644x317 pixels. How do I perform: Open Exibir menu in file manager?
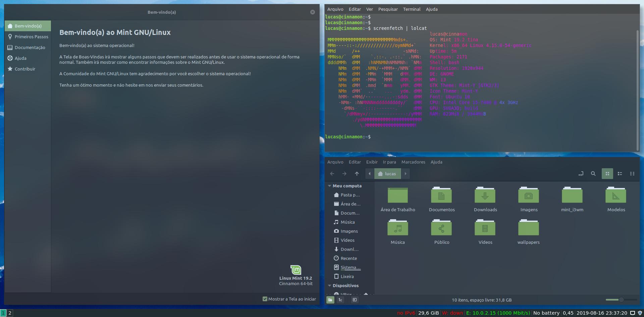[x=372, y=162]
